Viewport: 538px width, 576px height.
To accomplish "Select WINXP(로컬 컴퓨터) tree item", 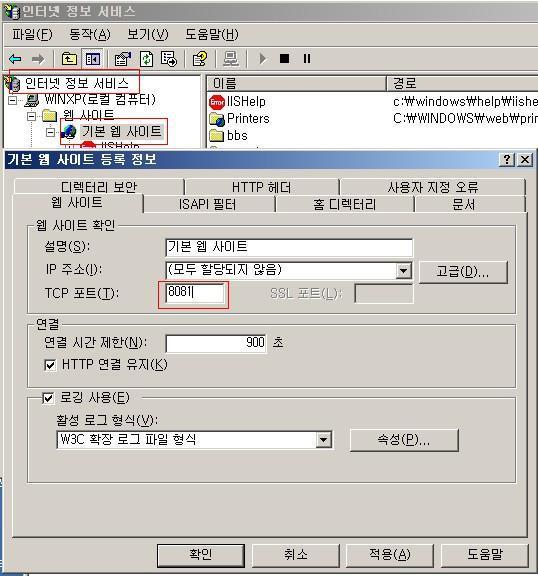I will [x=100, y=100].
